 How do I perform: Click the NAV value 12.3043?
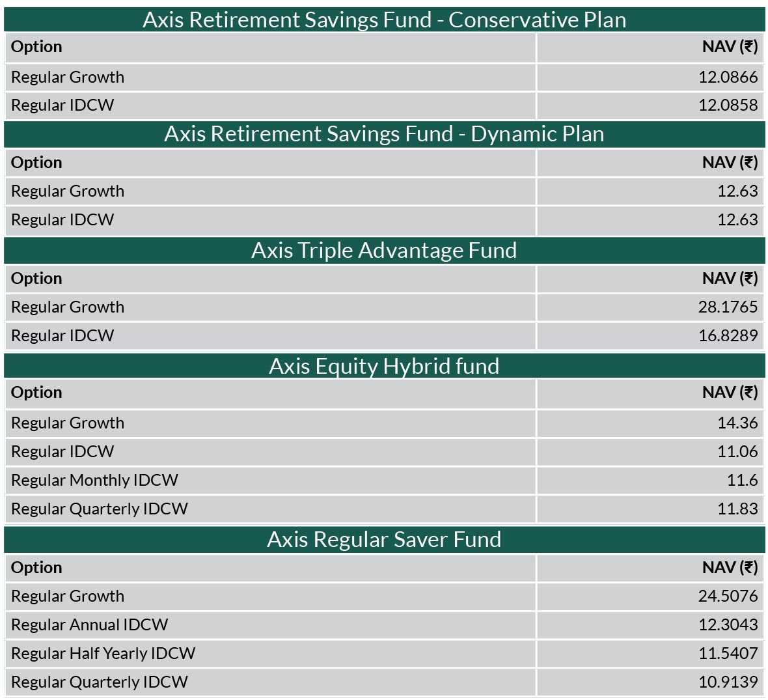click(x=728, y=624)
